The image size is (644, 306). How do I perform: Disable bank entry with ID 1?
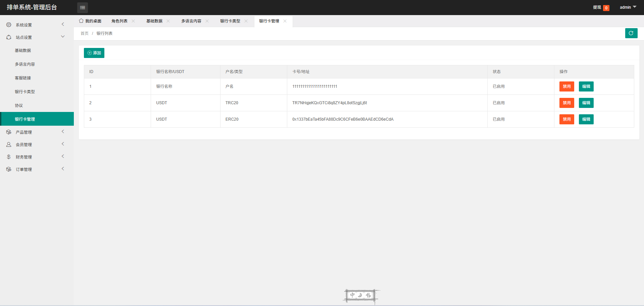pos(566,86)
